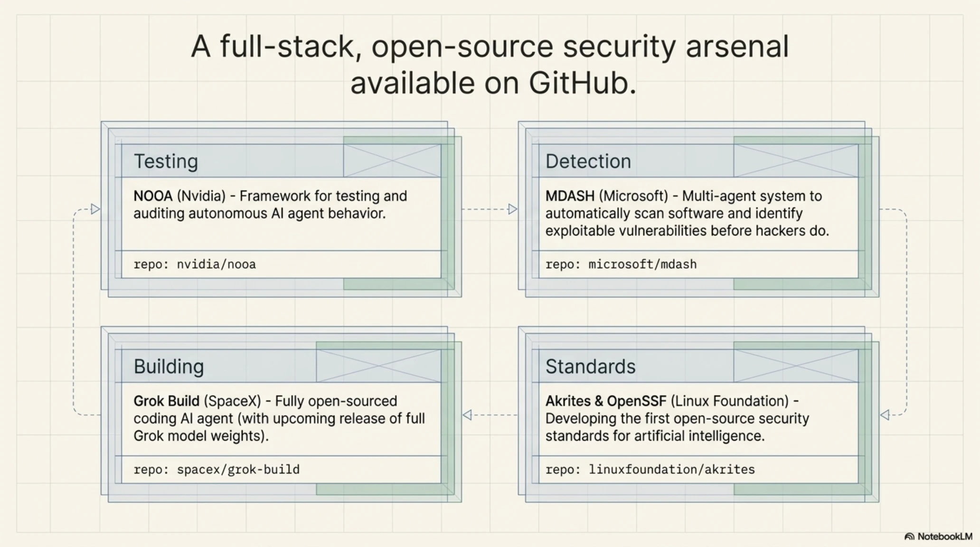Click the placeholder image box in Detection card

[x=796, y=161]
